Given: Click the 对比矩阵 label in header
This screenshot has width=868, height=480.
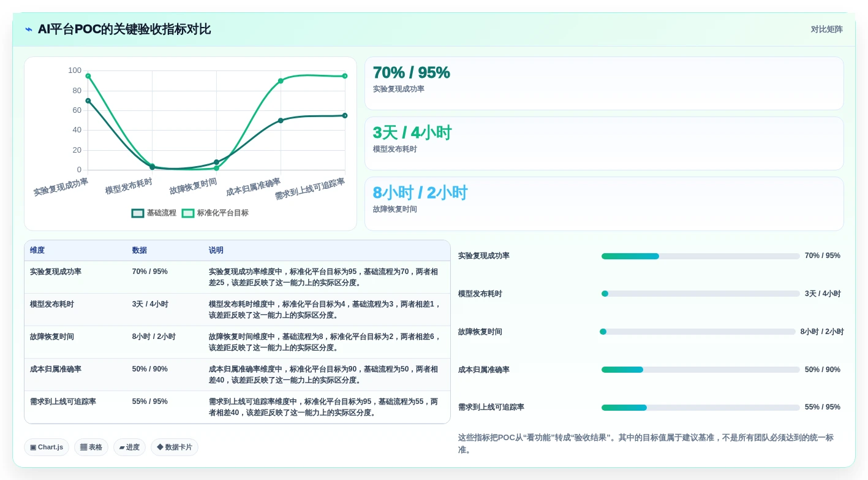Looking at the screenshot, I should (x=826, y=29).
